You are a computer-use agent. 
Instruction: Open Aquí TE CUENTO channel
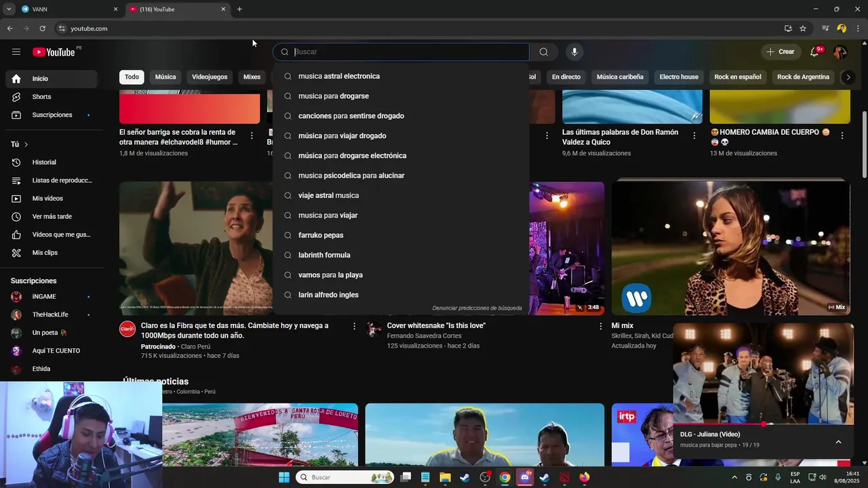(x=53, y=351)
